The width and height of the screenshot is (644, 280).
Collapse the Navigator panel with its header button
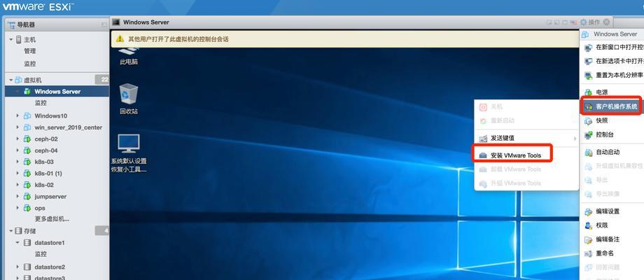click(104, 25)
